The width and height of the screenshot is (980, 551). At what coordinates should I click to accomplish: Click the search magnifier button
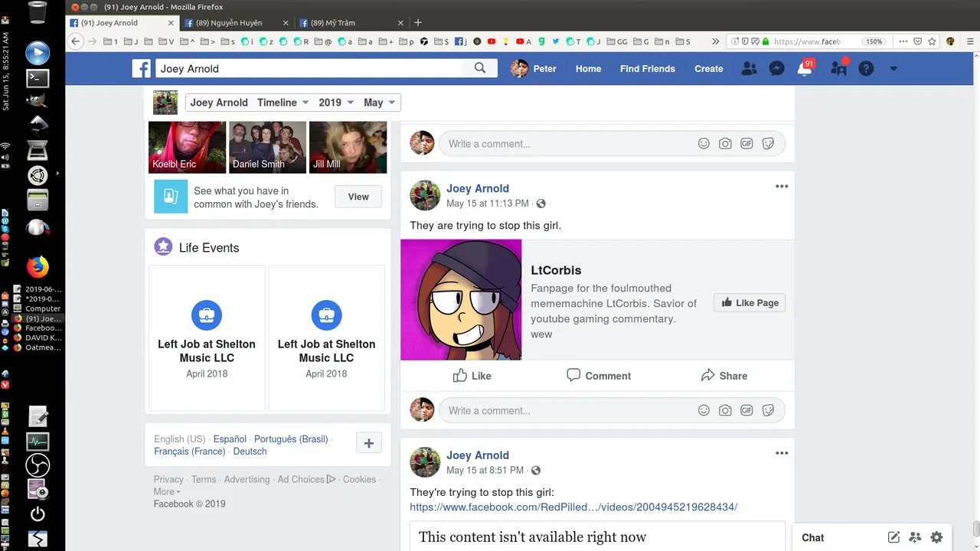[480, 68]
